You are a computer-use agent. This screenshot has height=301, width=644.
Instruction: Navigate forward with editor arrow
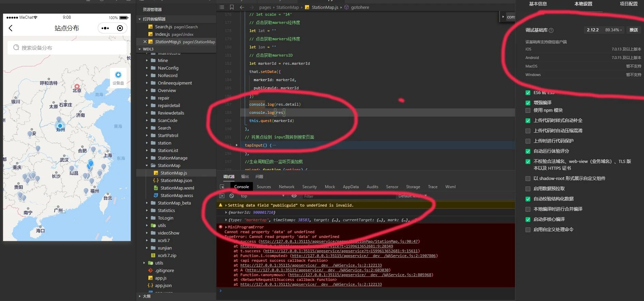pyautogui.click(x=252, y=7)
